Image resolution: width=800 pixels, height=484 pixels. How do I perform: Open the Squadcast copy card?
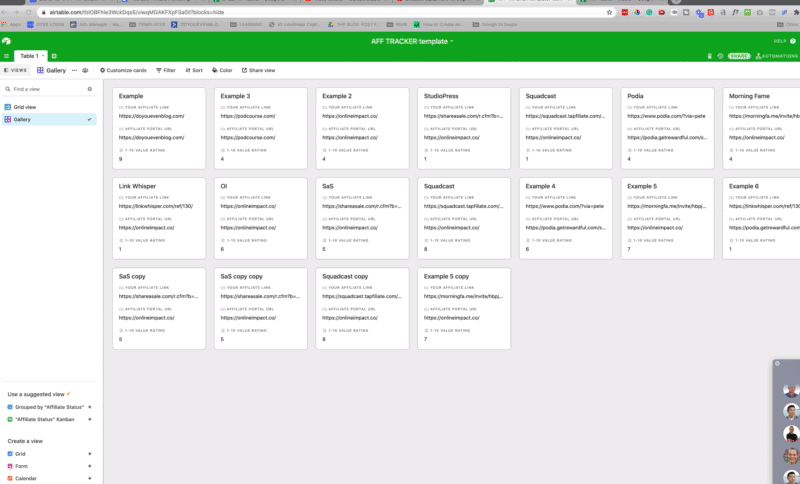pos(362,309)
